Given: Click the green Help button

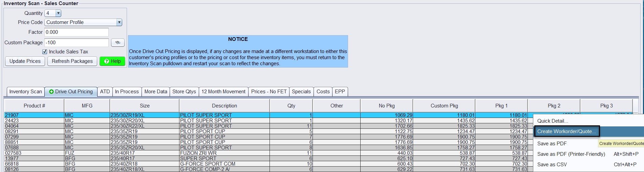Looking at the screenshot, I should tap(112, 61).
